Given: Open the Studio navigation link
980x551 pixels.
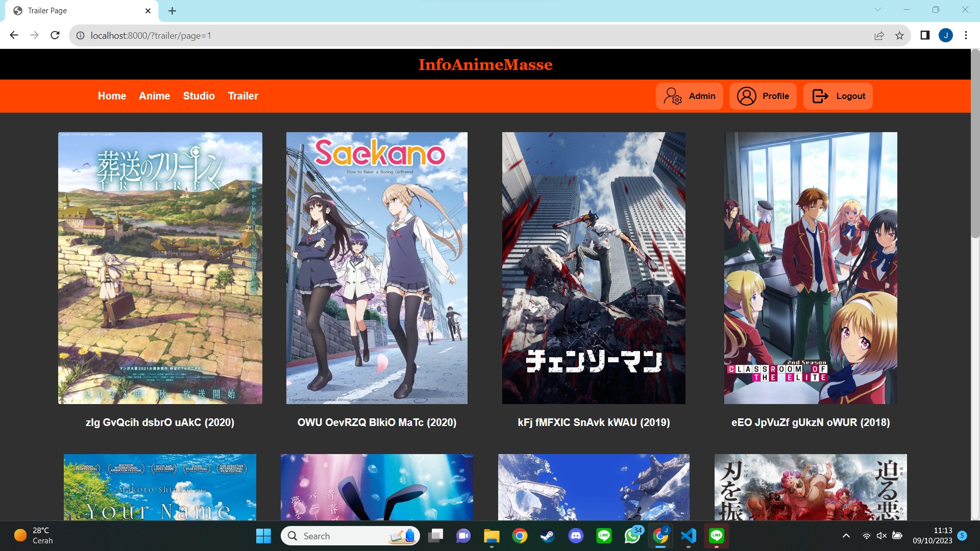Looking at the screenshot, I should tap(199, 96).
